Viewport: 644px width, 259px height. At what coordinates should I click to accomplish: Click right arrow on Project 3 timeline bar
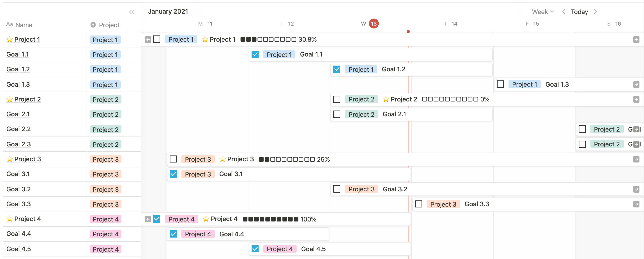(636, 159)
